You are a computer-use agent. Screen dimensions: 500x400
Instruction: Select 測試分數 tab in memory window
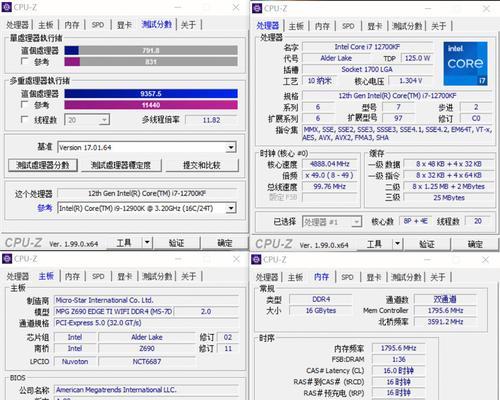point(406,277)
